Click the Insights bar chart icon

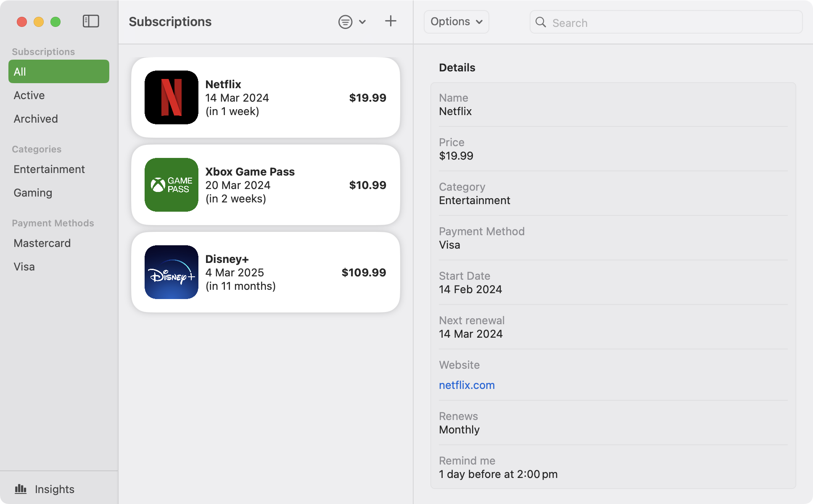click(x=21, y=489)
